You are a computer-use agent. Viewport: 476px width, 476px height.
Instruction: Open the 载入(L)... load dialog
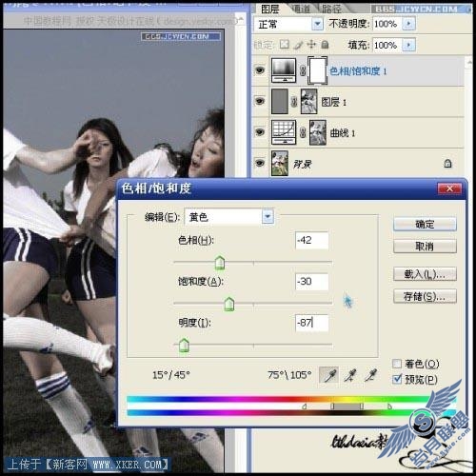tap(425, 274)
